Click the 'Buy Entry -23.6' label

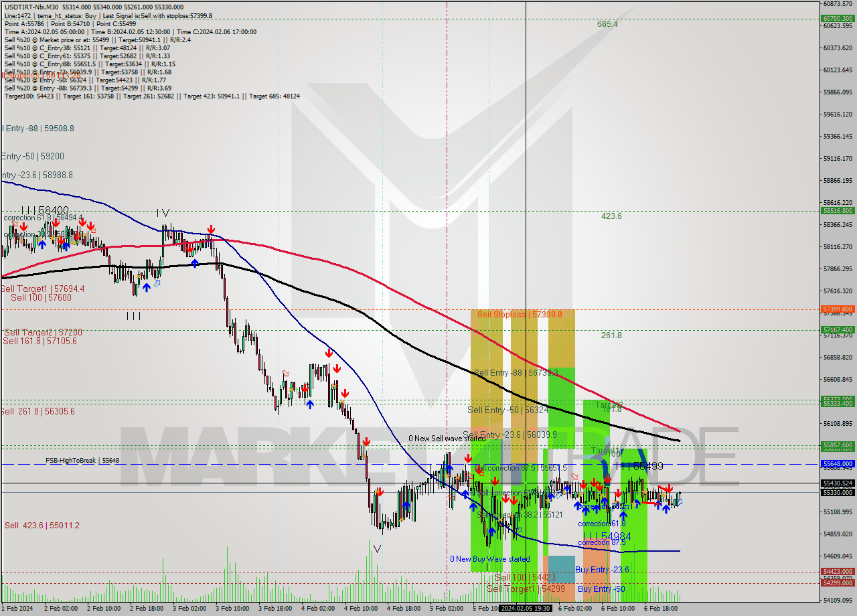602,569
